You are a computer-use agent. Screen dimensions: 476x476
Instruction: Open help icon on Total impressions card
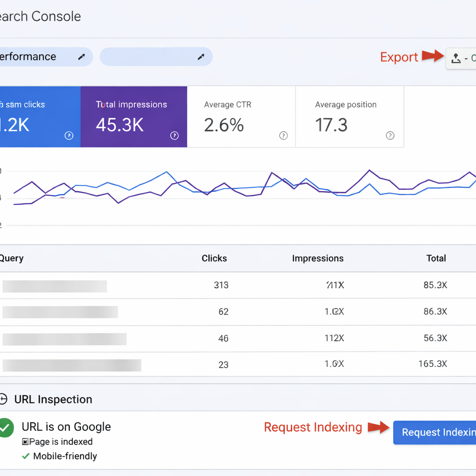click(174, 135)
